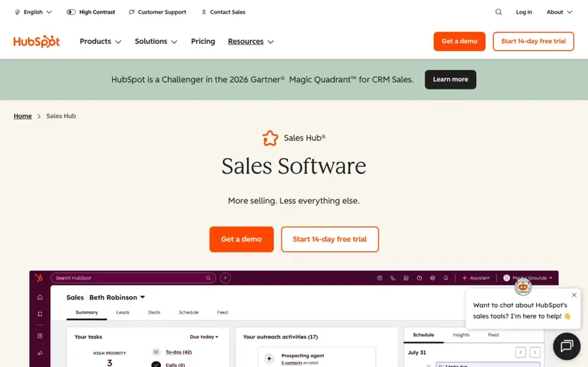
Task: Open the English language dropdown
Action: tap(33, 12)
